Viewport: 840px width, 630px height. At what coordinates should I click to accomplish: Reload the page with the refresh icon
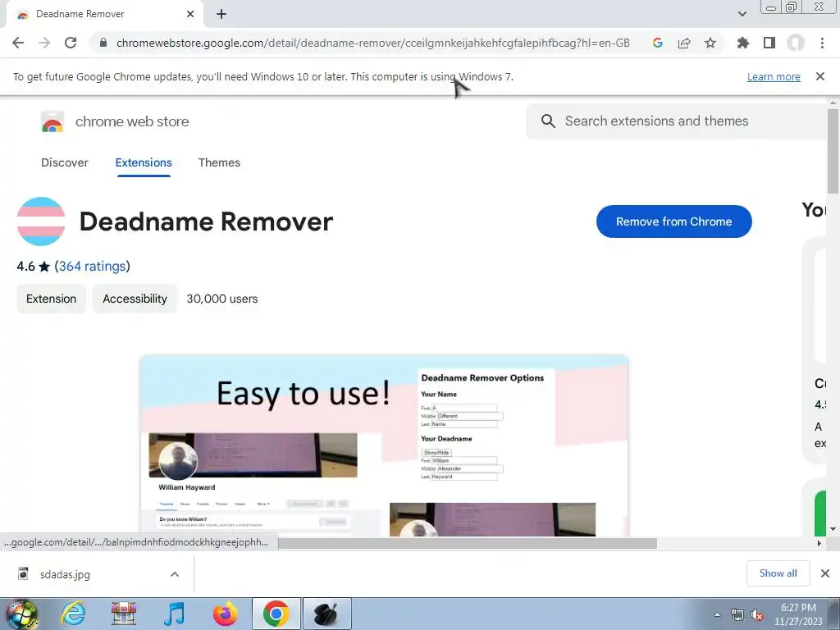coord(71,43)
